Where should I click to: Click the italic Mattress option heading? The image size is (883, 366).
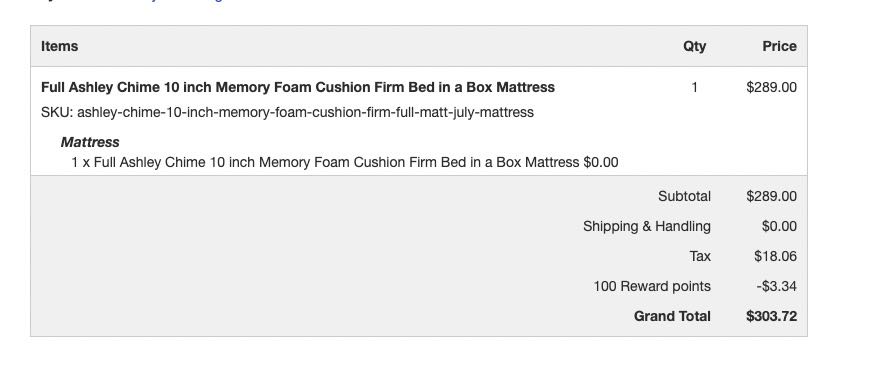(x=90, y=142)
